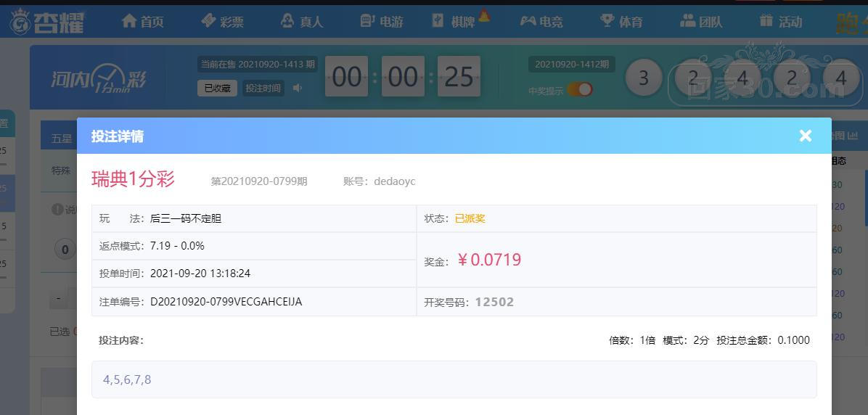Click the first drawn number ball 3
Image resolution: width=868 pixels, height=415 pixels.
[x=643, y=77]
